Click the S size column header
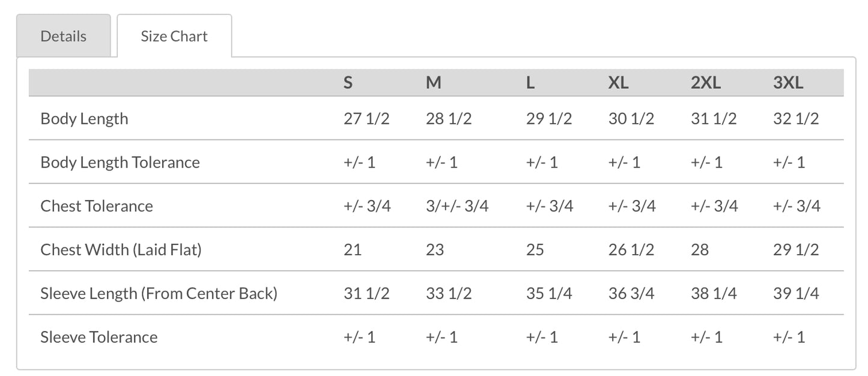This screenshot has width=868, height=376. pyautogui.click(x=348, y=83)
